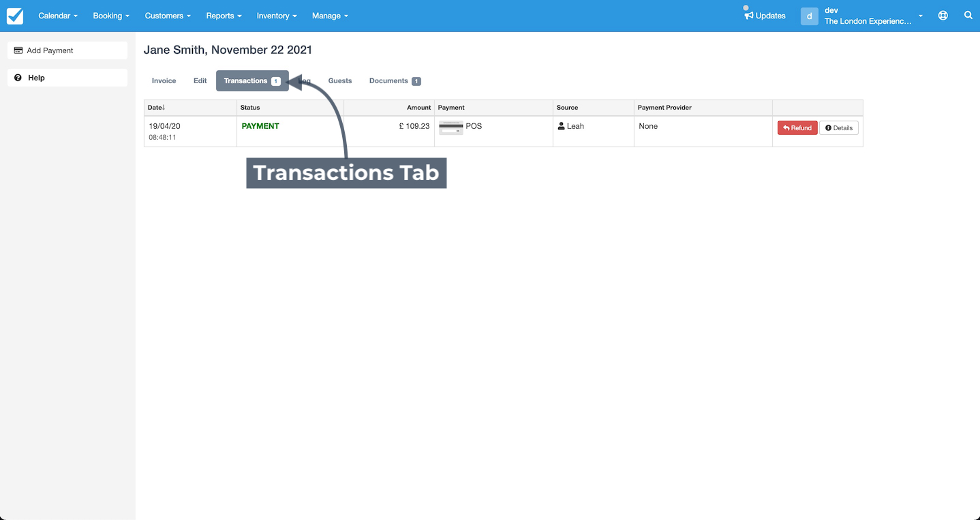Image resolution: width=980 pixels, height=520 pixels.
Task: Click the checkmark logo icon
Action: coord(15,16)
